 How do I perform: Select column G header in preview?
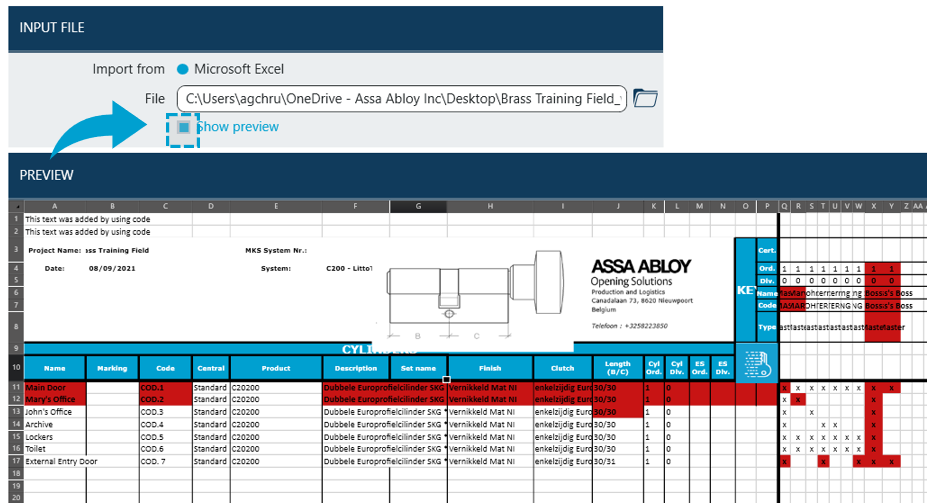[418, 206]
